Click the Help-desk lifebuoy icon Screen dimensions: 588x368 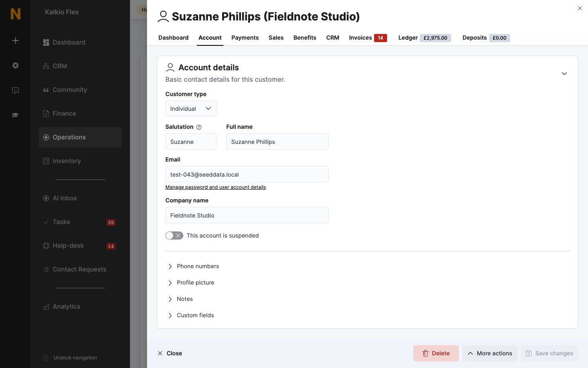pyautogui.click(x=46, y=246)
